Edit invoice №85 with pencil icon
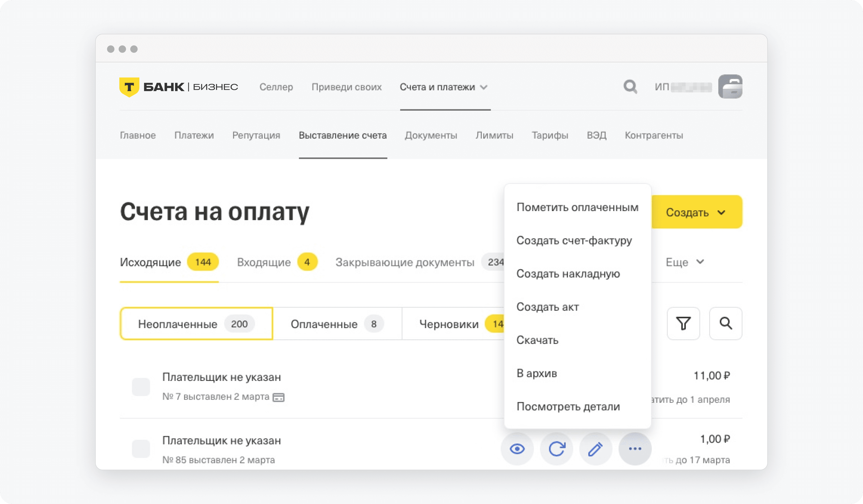 point(595,449)
